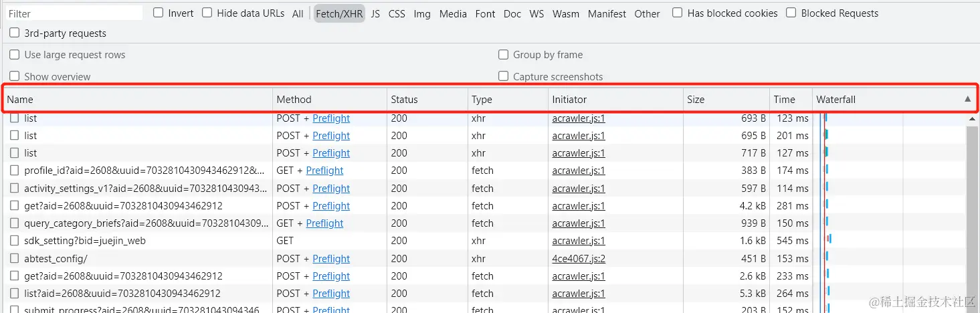The width and height of the screenshot is (980, 313).
Task: Check Has blocked cookies option
Action: [678, 13]
